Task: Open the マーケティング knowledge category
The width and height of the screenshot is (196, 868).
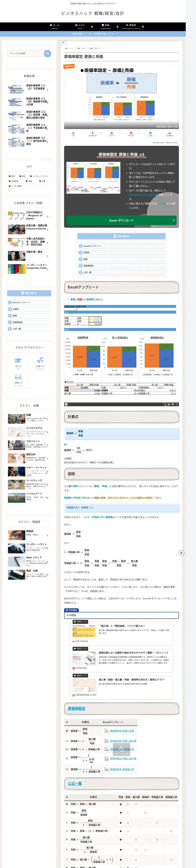Action: (x=29, y=484)
